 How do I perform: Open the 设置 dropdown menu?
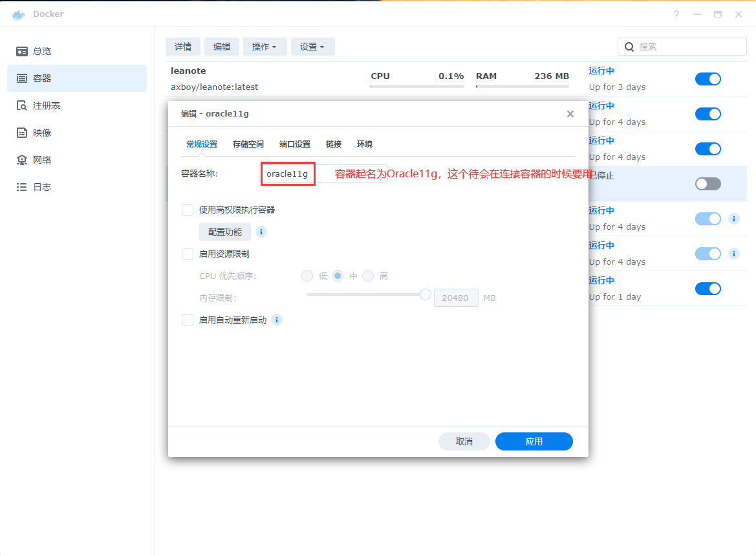point(312,47)
